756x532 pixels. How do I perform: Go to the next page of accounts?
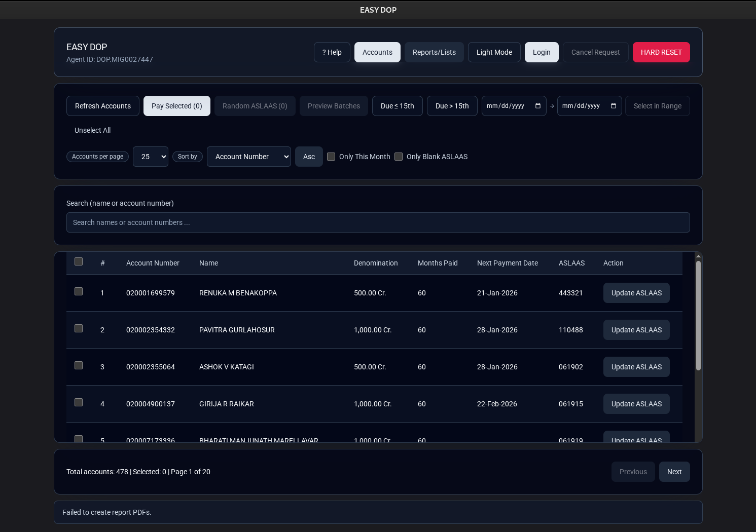pos(674,472)
